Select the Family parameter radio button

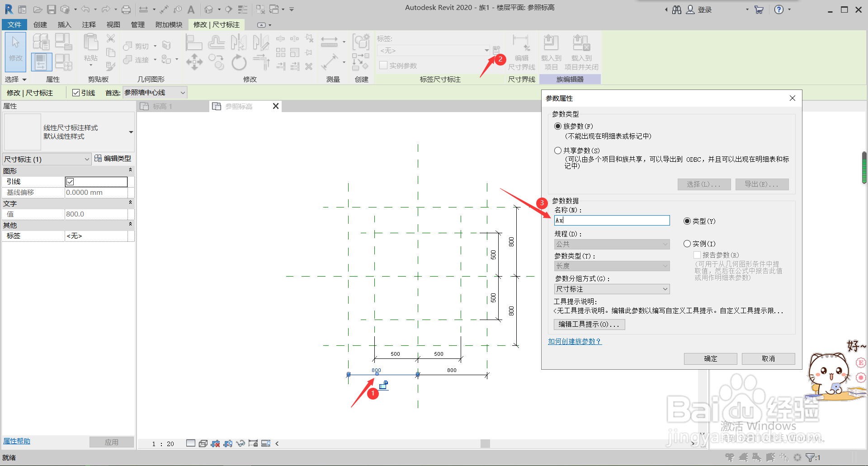tap(558, 126)
